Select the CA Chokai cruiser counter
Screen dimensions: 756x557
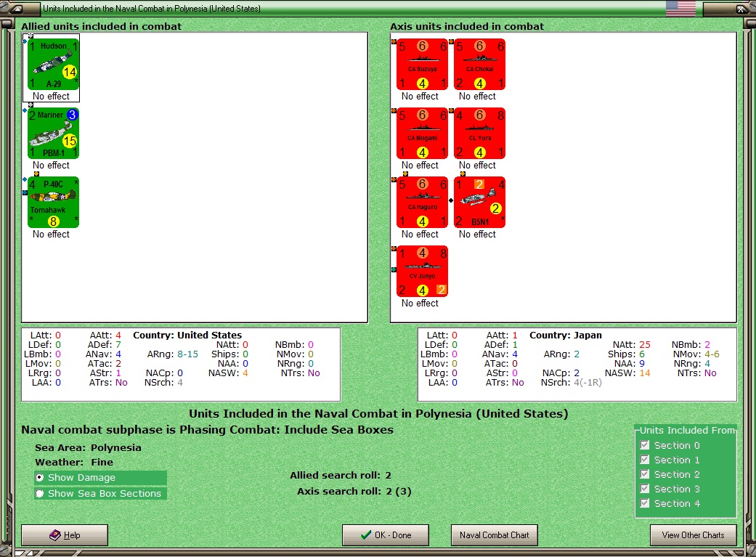click(x=480, y=64)
